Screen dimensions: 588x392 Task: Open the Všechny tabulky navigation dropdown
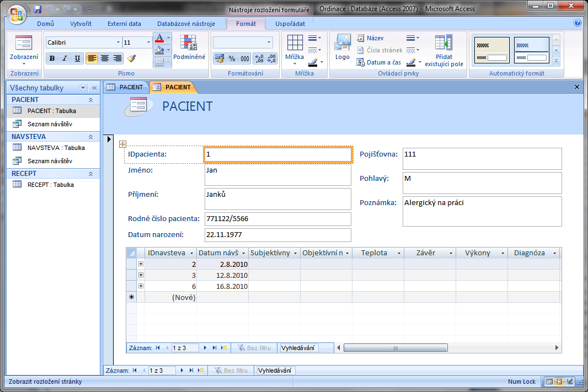[x=83, y=88]
